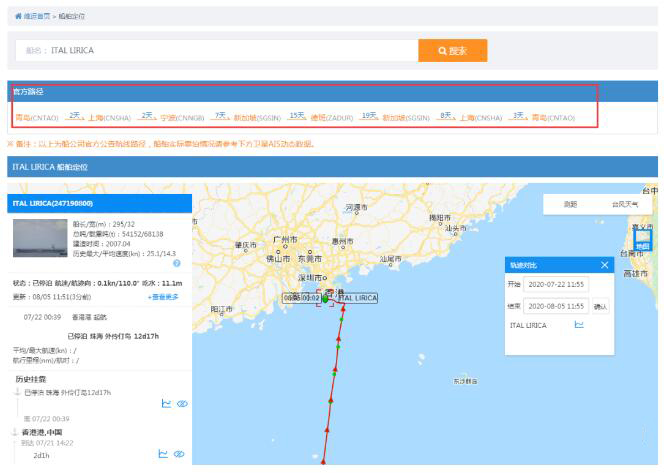The width and height of the screenshot is (664, 473).
Task: Open chart icon for 香港港 port record
Action: tap(163, 454)
